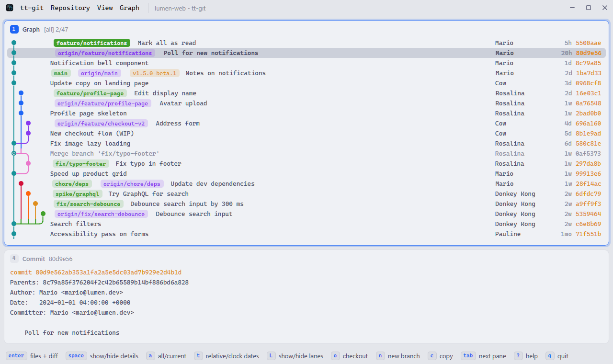
Task: Open the tt-git menu
Action: tap(32, 8)
